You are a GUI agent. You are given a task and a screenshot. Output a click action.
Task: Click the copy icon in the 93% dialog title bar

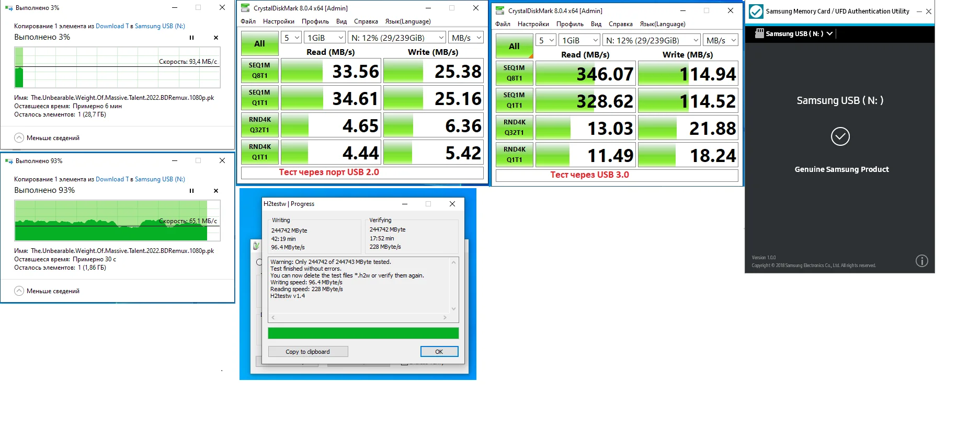9,161
